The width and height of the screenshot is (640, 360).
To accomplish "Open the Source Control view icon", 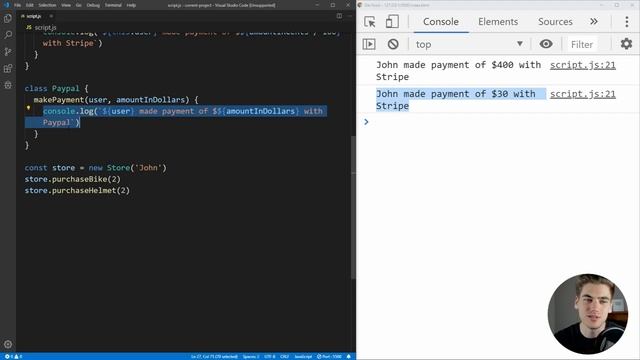I will tap(8, 51).
